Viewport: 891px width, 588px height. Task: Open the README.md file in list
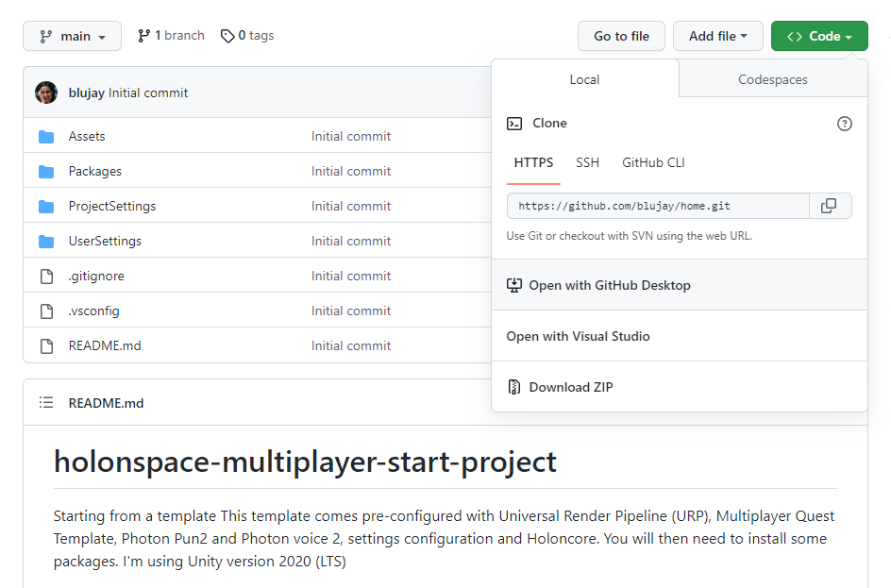point(105,346)
